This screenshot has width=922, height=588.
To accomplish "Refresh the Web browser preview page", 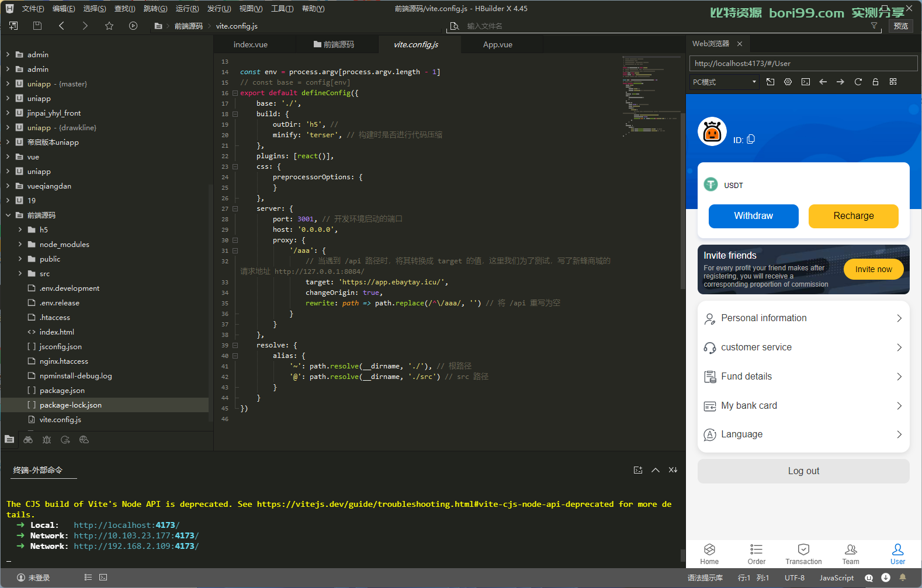I will [x=858, y=82].
